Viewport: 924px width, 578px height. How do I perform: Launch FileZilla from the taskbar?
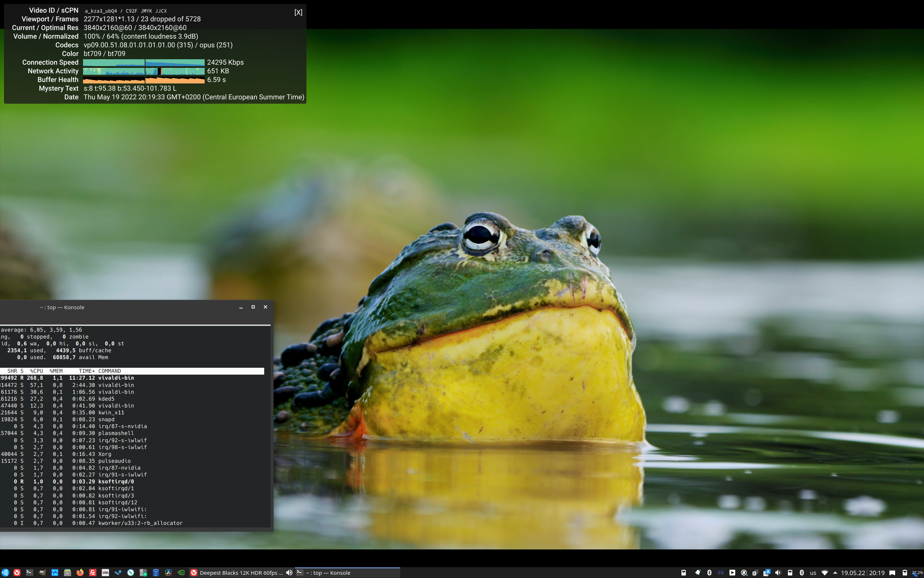[92, 572]
